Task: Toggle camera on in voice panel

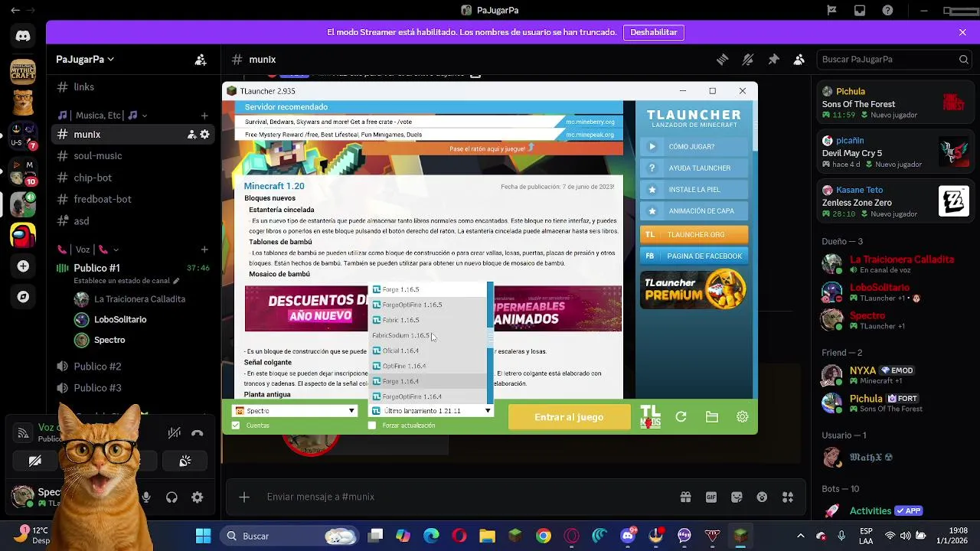Action: [35, 461]
